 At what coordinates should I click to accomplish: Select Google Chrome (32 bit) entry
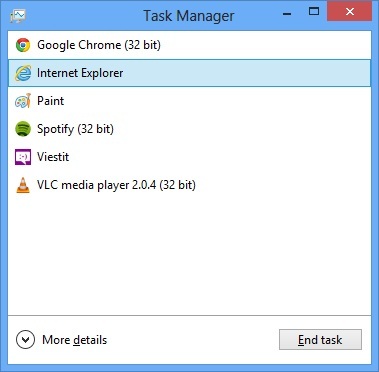[x=99, y=45]
